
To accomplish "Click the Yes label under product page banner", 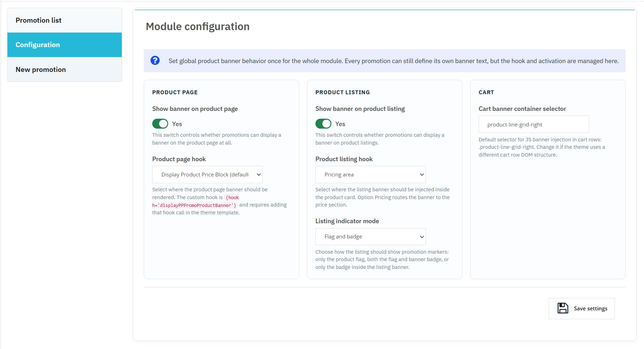I will [177, 124].
